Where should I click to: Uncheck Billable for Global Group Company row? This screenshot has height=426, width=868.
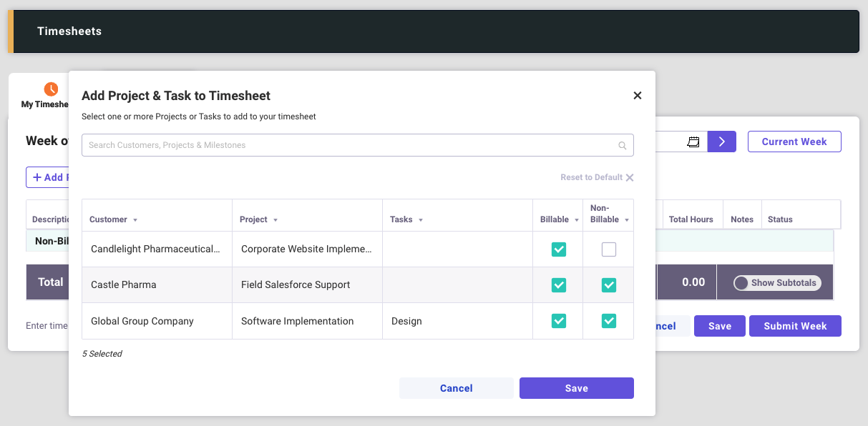coord(558,321)
